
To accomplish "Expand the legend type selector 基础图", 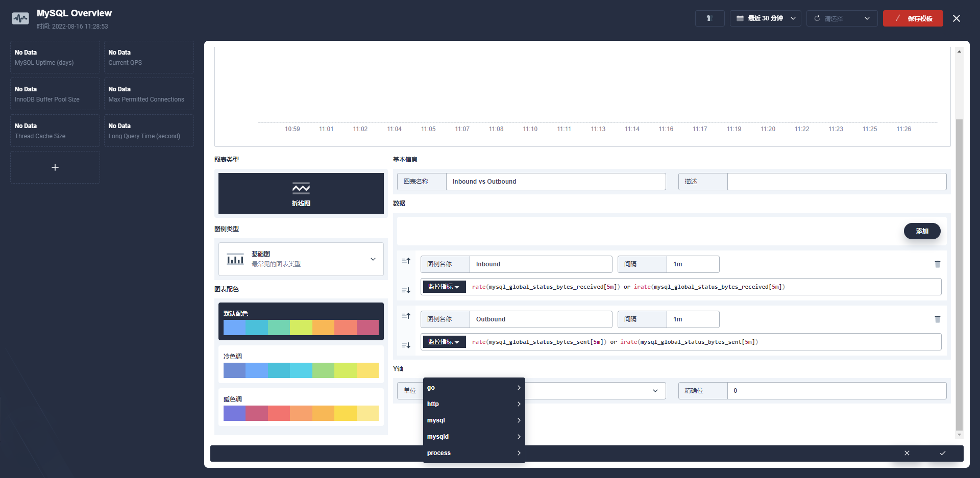I will (x=301, y=259).
